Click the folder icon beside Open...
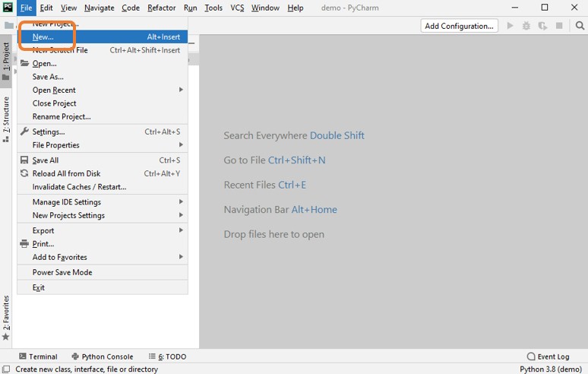Image resolution: width=588 pixels, height=374 pixels. (24, 63)
